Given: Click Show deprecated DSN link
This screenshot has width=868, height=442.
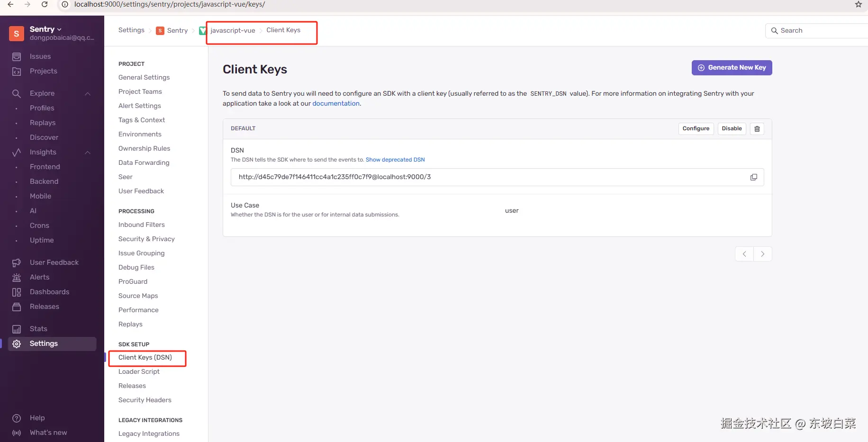Looking at the screenshot, I should pos(395,160).
